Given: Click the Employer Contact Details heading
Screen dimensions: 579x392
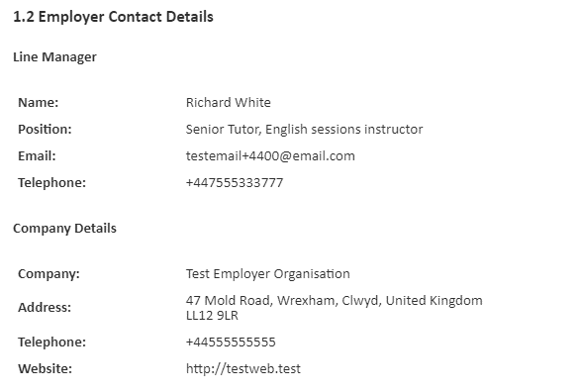Looking at the screenshot, I should (113, 17).
